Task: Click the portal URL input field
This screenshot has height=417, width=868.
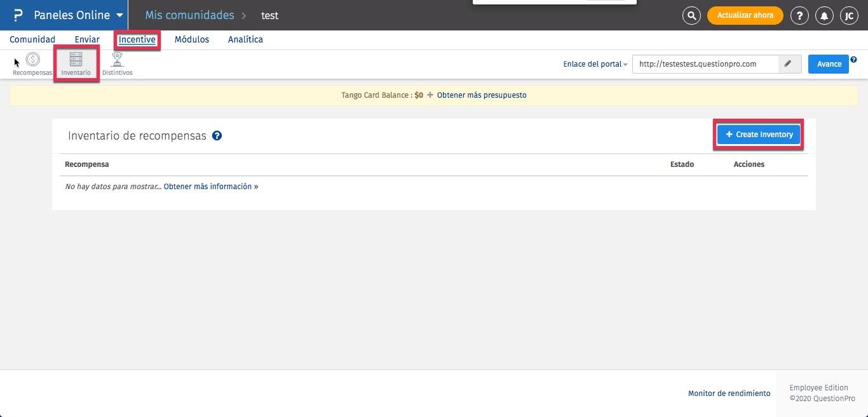Action: click(705, 64)
